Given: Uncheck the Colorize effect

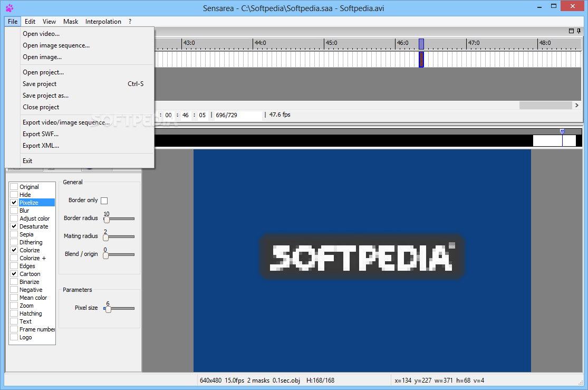Looking at the screenshot, I should point(14,250).
